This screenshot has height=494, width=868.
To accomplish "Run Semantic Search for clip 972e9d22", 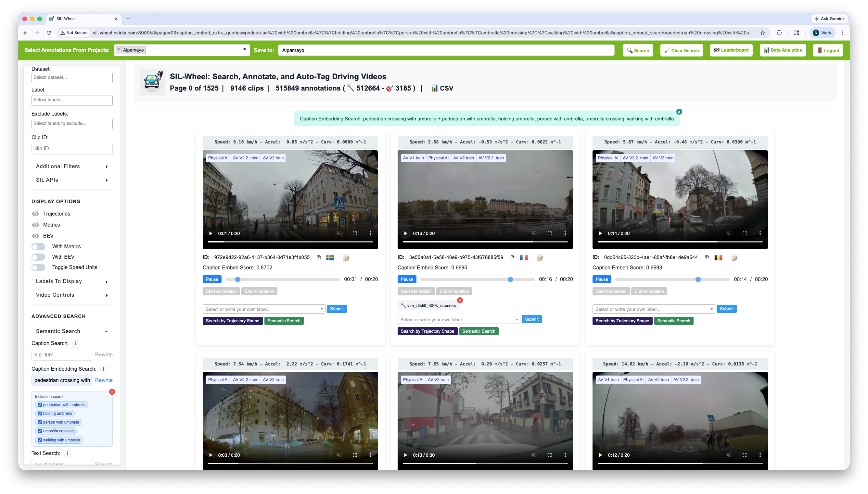I will pos(284,321).
